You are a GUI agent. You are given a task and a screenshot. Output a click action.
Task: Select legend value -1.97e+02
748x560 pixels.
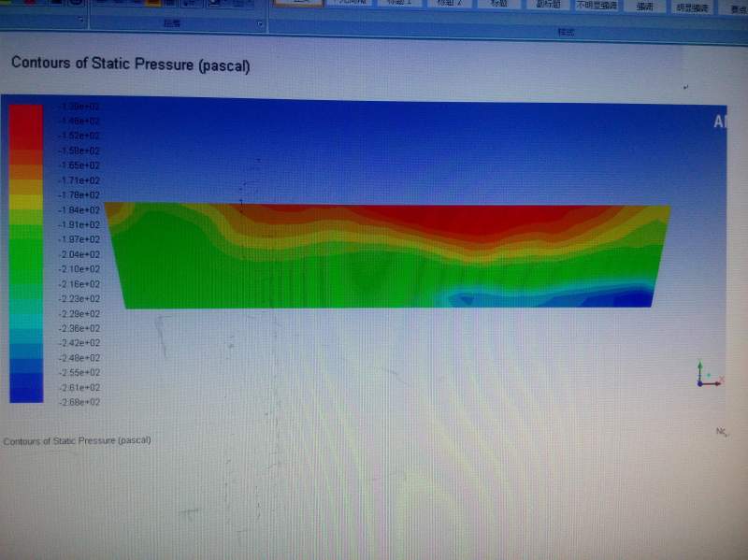coord(79,239)
